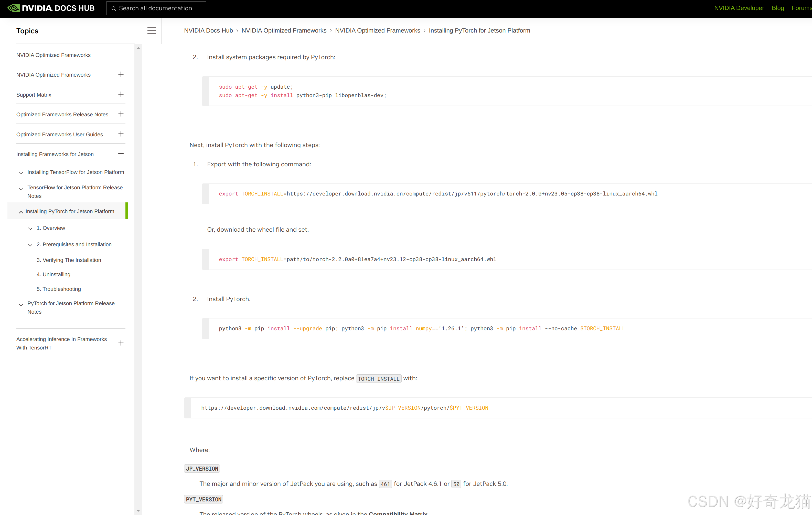Click the developer.download.nvidia.com URL template
This screenshot has width=812, height=515.
345,408
